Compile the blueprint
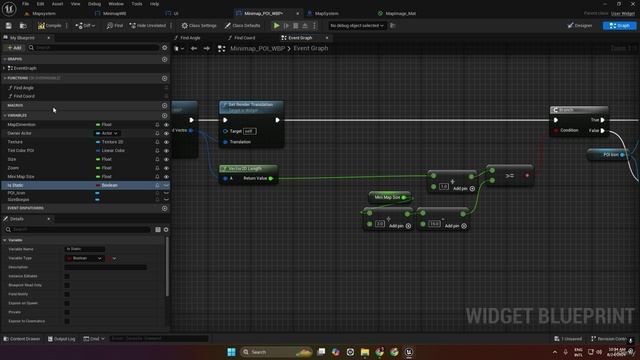 [x=49, y=26]
